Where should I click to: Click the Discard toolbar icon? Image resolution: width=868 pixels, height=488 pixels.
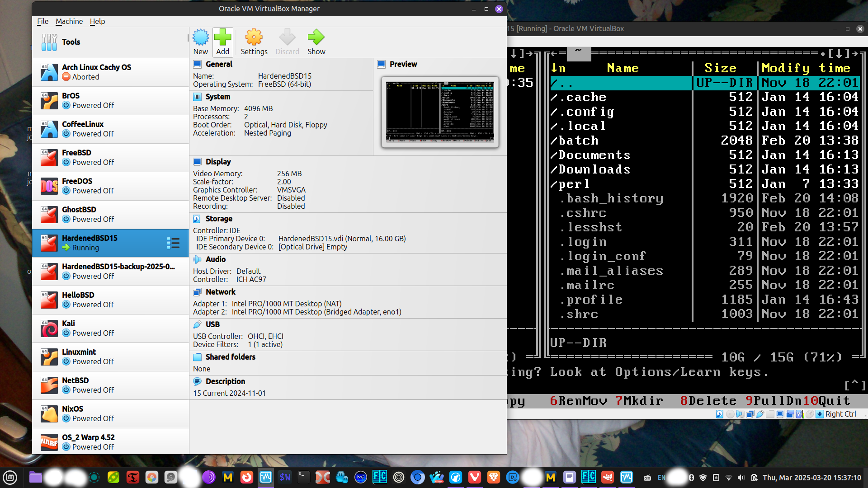[287, 42]
